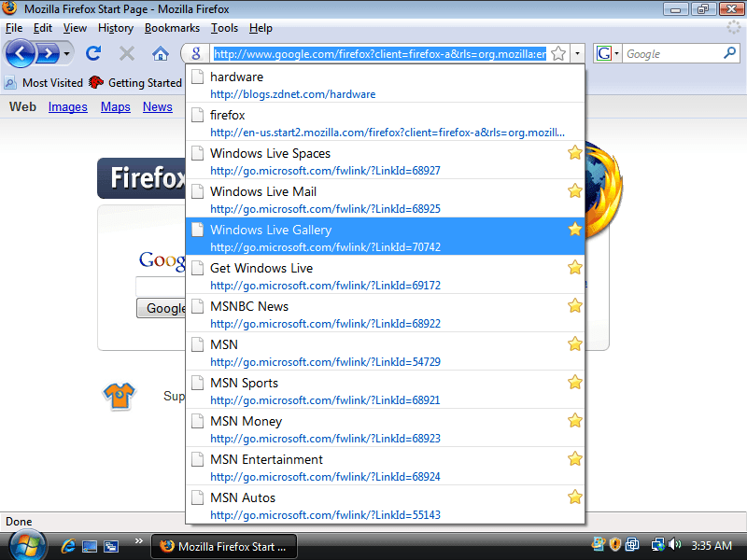This screenshot has width=747, height=560.
Task: Click the bookmark star on MSN Sports
Action: click(x=574, y=383)
